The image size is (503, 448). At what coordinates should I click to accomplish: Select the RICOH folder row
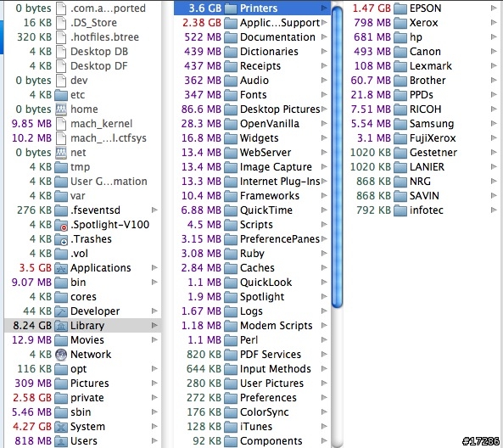[423, 109]
